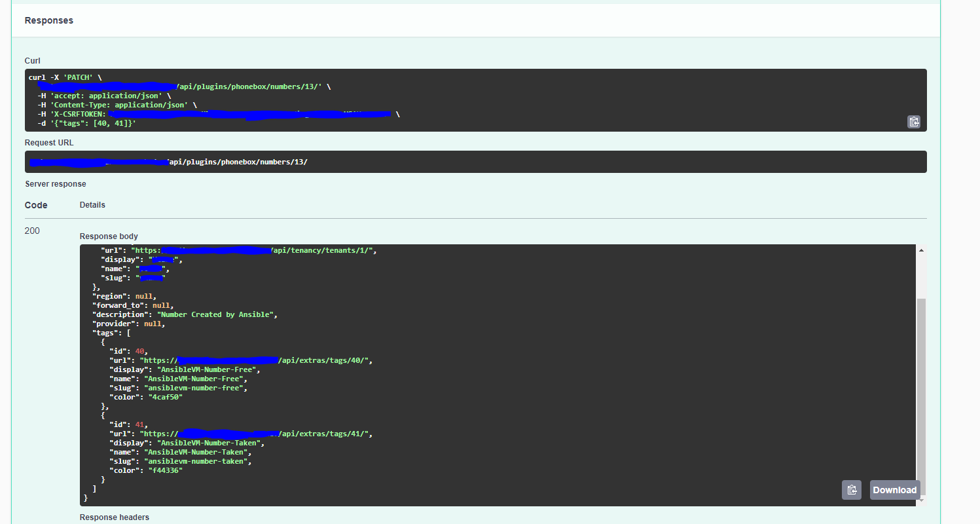Click the Details column header

click(92, 204)
